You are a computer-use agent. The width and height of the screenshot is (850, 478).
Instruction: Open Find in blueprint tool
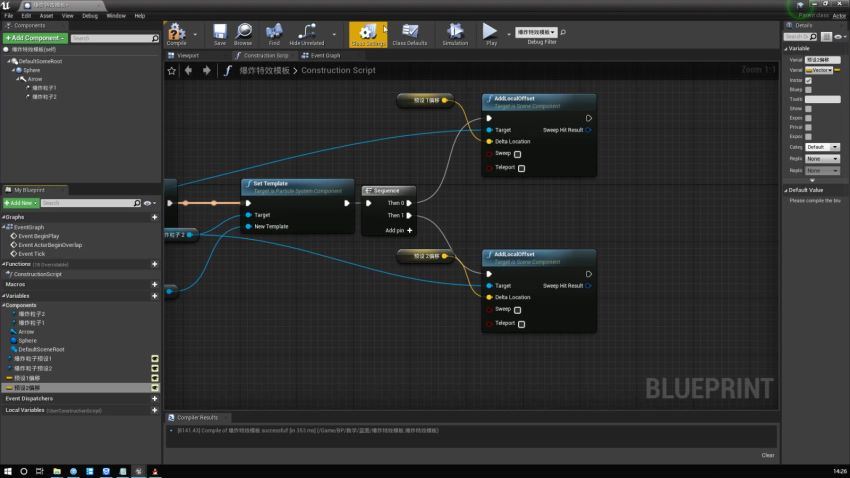pos(274,33)
